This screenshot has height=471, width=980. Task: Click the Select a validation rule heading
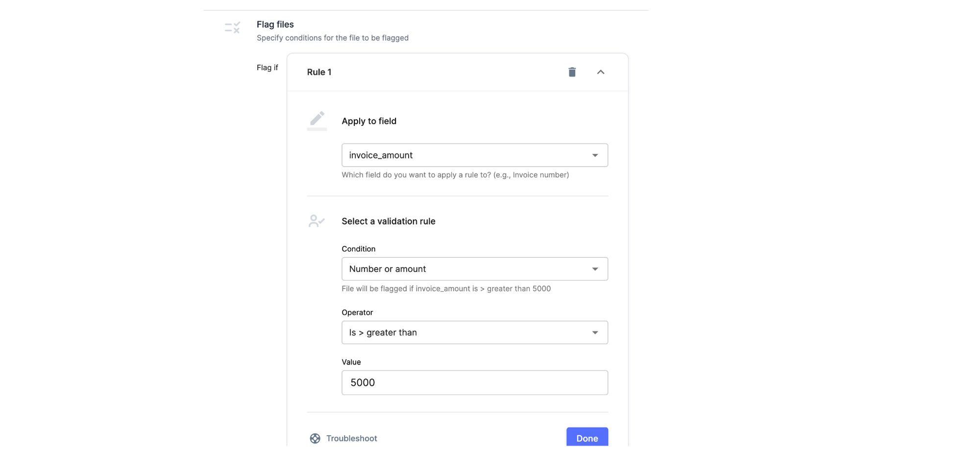(388, 221)
